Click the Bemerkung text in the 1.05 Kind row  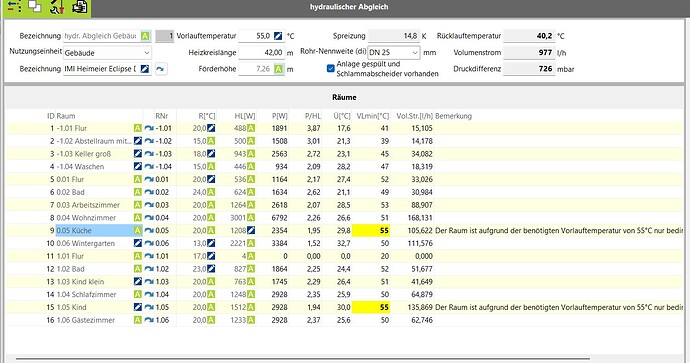click(559, 307)
